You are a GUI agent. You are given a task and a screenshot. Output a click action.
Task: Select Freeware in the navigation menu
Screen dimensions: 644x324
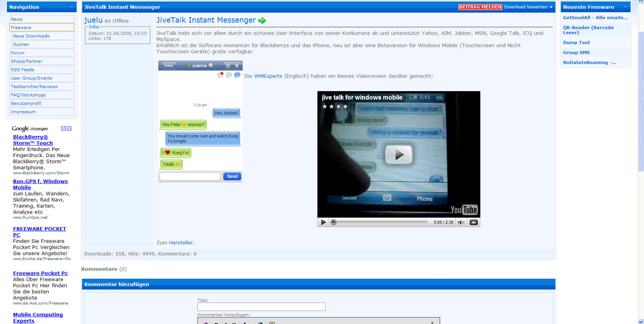point(42,28)
